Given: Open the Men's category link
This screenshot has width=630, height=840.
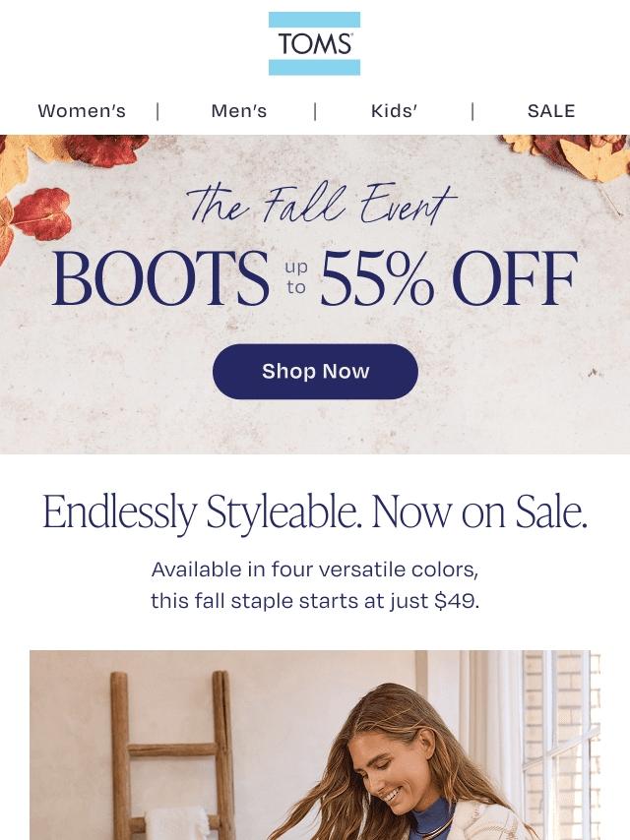Looking at the screenshot, I should (238, 111).
